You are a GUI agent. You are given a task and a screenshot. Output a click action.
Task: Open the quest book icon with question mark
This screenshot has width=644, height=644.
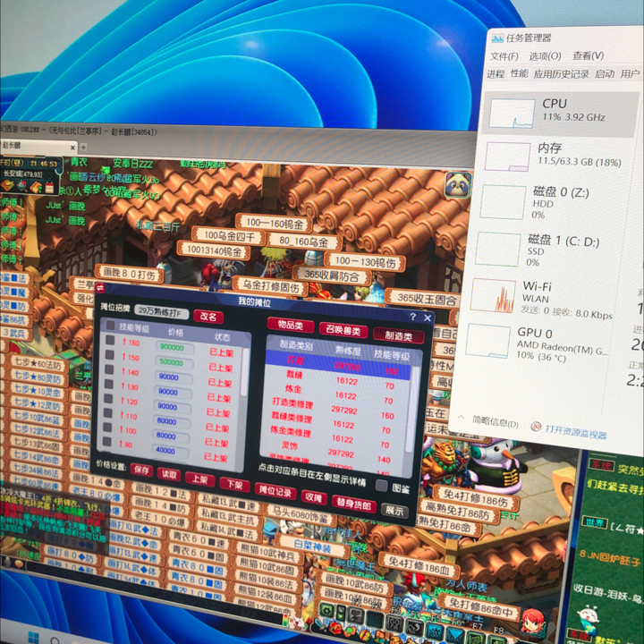(36, 188)
